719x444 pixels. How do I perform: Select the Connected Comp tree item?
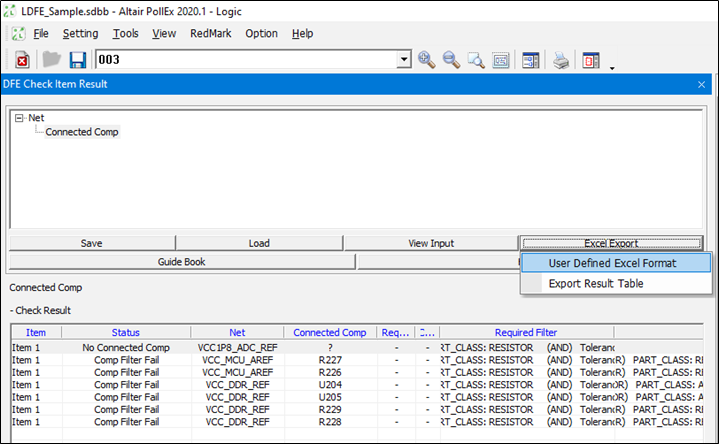(82, 132)
